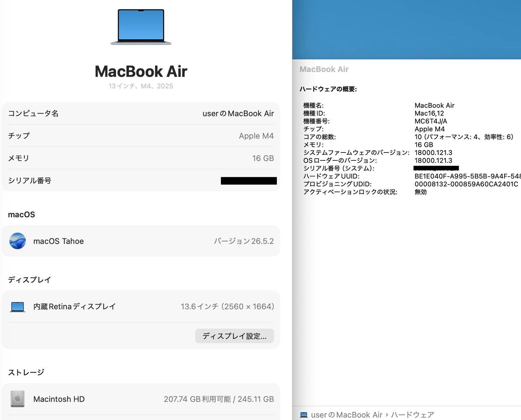Click 'ハードウェアの概要:' heading
The image size is (521, 420).
click(328, 89)
